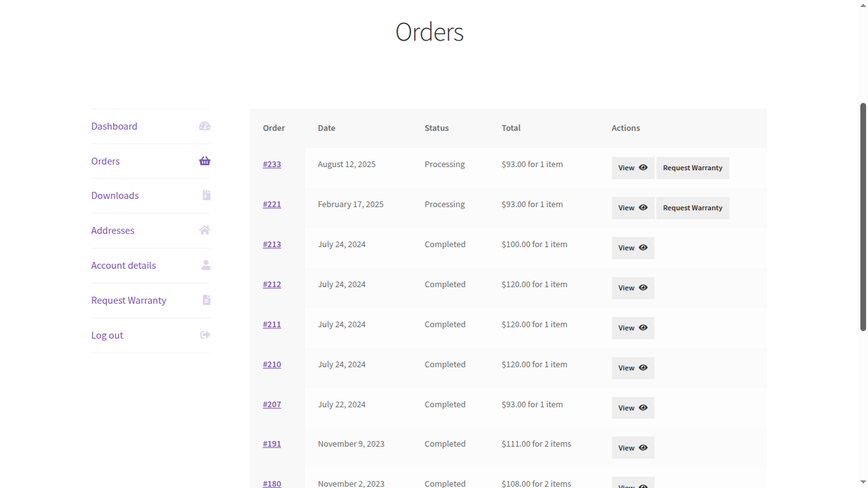The width and height of the screenshot is (868, 488).
Task: Select Account details from the sidebar
Action: point(123,265)
